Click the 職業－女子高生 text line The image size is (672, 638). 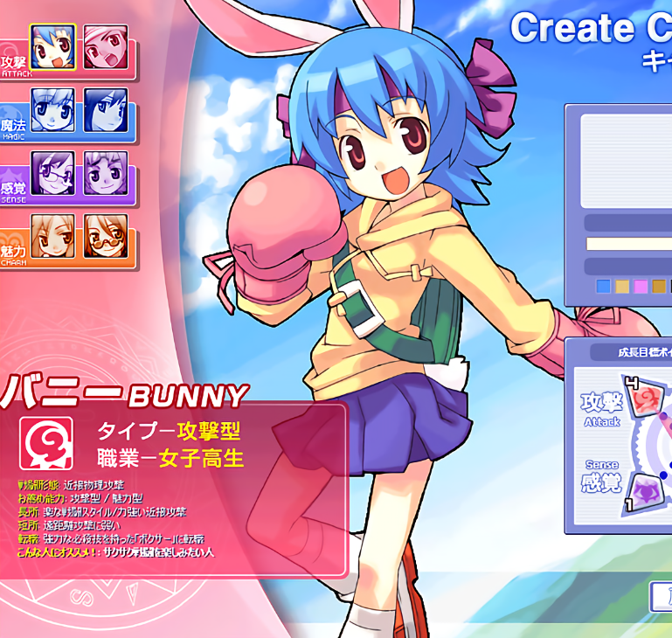point(170,458)
